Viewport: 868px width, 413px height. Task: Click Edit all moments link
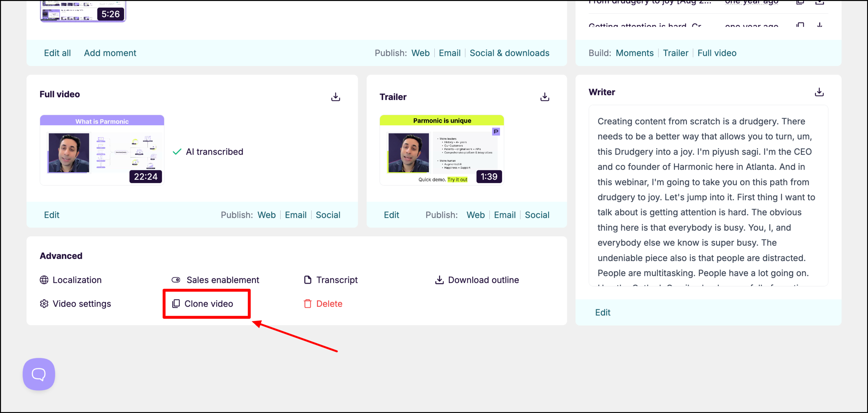(x=57, y=53)
